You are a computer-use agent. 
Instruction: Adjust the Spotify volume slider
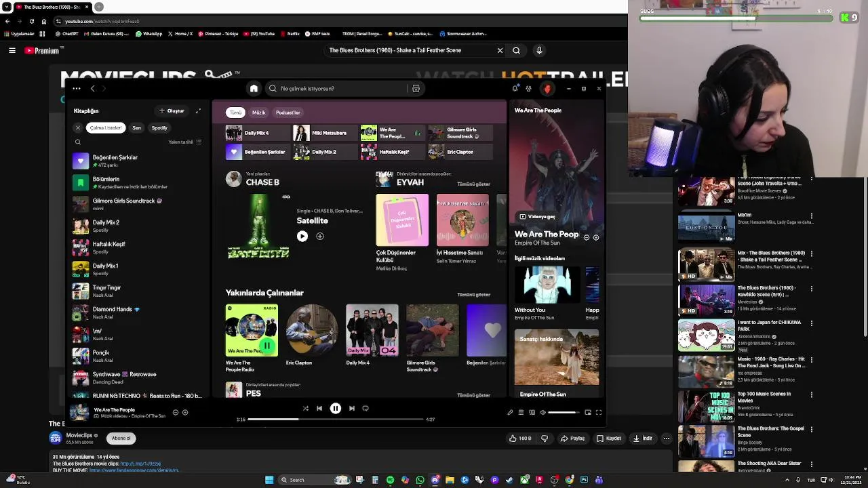(564, 413)
